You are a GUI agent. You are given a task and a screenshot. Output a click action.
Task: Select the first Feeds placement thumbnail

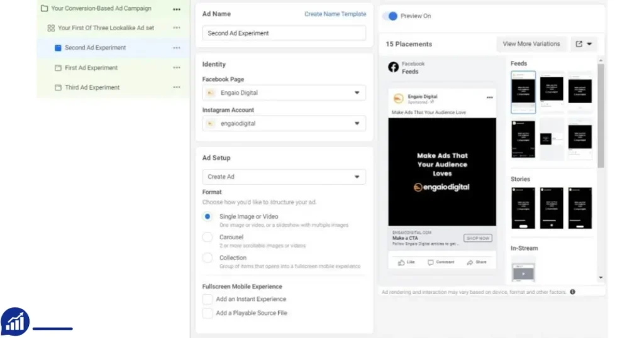(x=523, y=92)
